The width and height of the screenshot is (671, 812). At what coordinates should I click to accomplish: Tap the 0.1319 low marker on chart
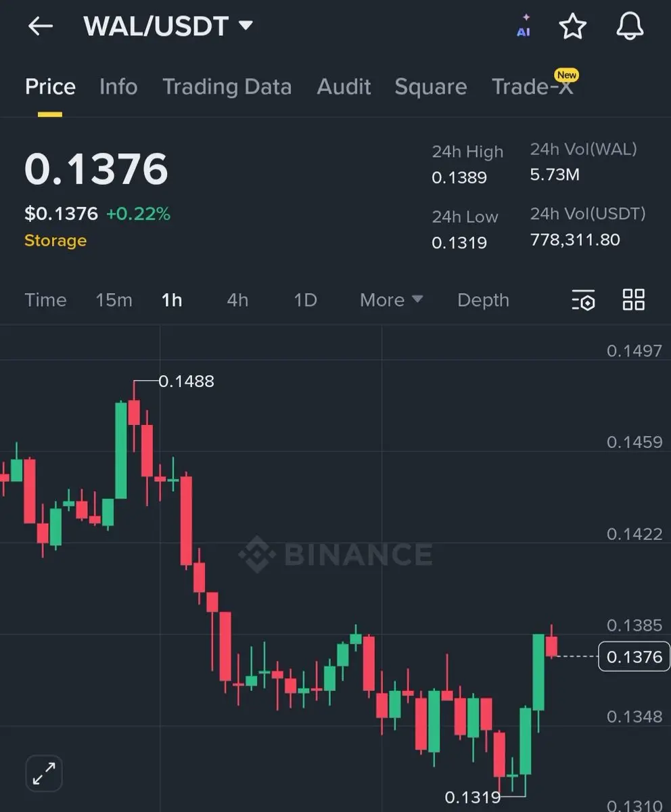(x=473, y=797)
